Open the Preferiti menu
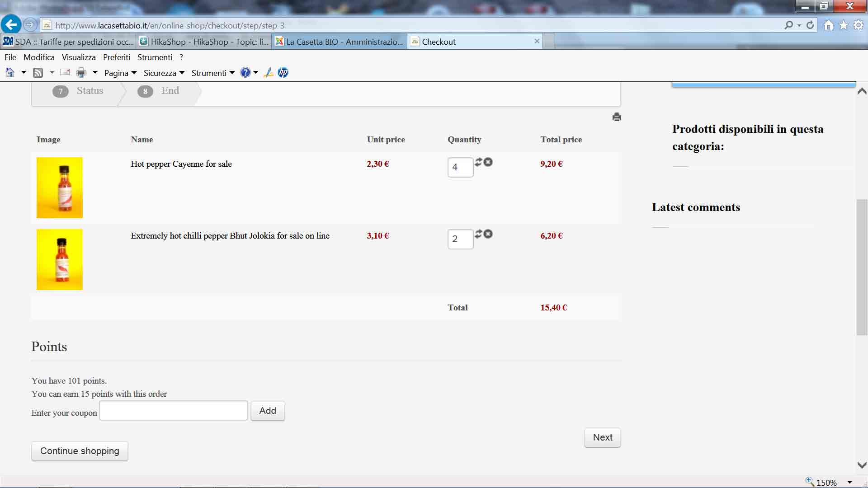 116,57
